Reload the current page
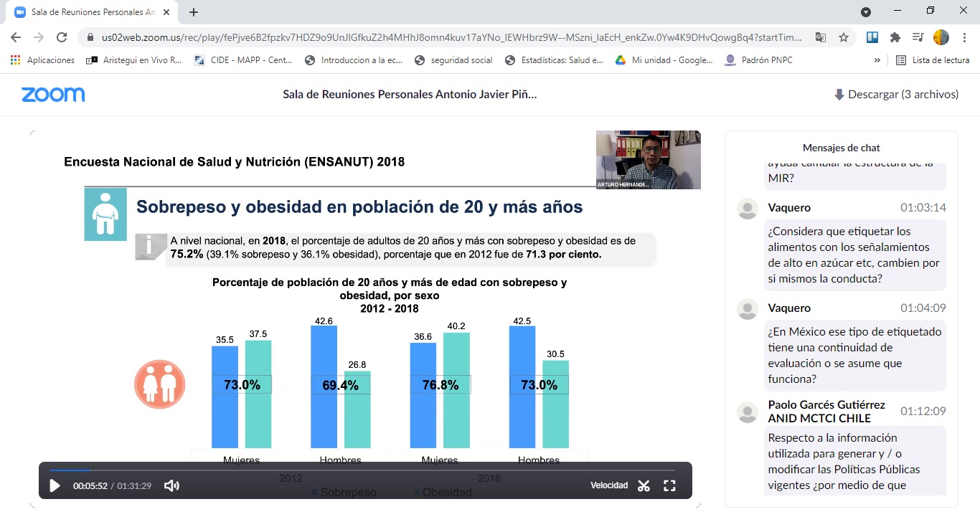 [62, 37]
